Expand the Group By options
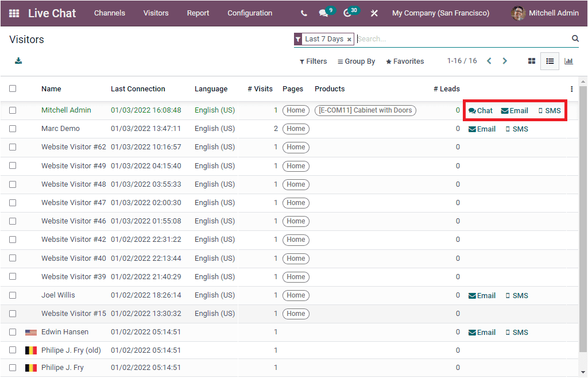 tap(356, 61)
